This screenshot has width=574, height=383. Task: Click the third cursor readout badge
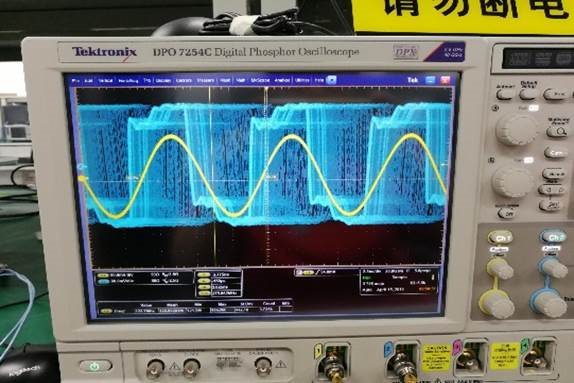(x=204, y=287)
